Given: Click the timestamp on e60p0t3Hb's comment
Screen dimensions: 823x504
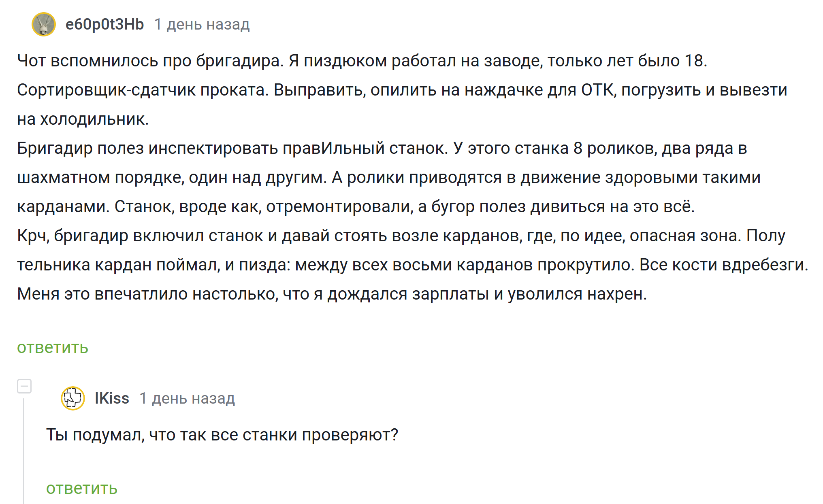Looking at the screenshot, I should click(202, 25).
